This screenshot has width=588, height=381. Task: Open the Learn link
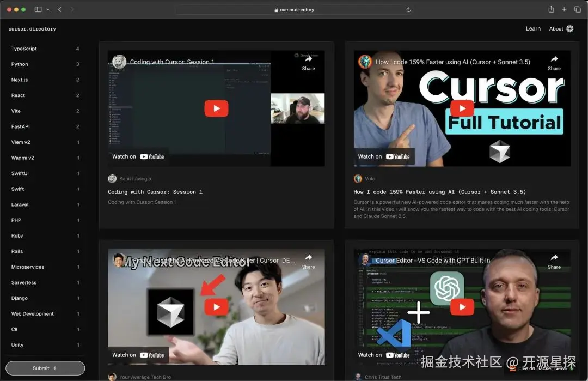533,28
